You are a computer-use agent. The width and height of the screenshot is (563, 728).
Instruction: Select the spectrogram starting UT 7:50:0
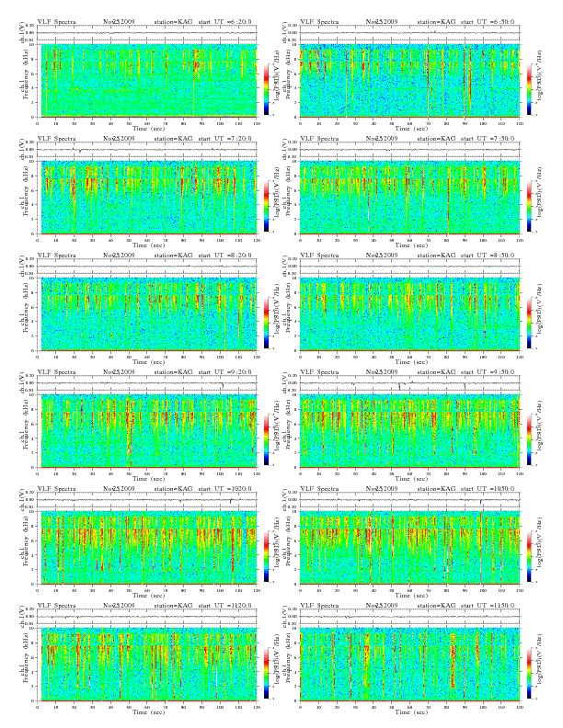click(409, 198)
